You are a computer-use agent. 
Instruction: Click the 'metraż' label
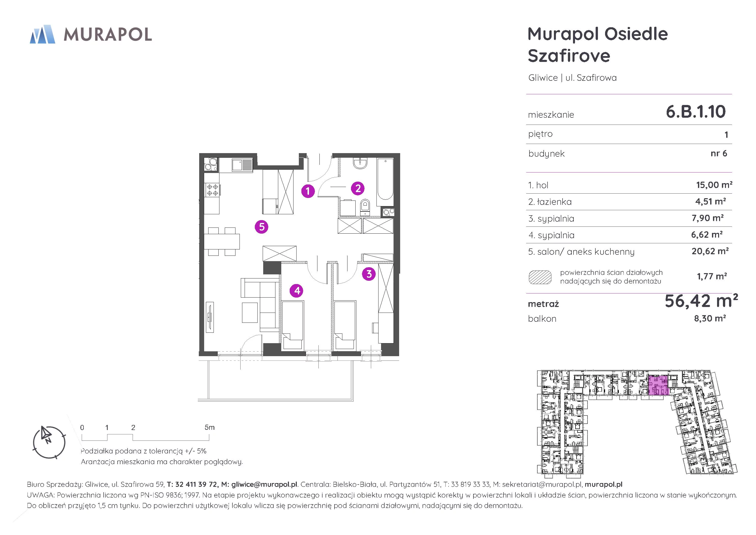[x=543, y=304]
